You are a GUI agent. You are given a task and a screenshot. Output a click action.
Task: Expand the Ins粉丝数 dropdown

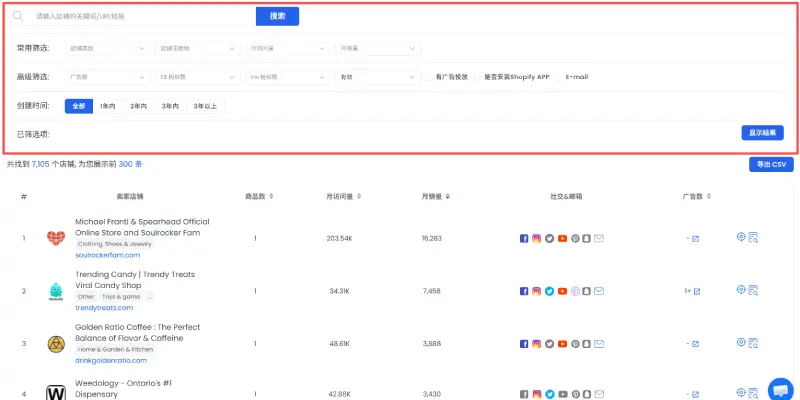tap(288, 77)
